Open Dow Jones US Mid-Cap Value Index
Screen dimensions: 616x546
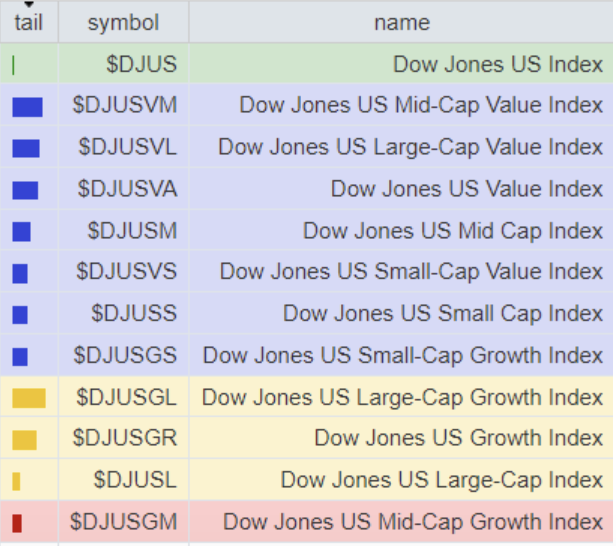(x=421, y=106)
